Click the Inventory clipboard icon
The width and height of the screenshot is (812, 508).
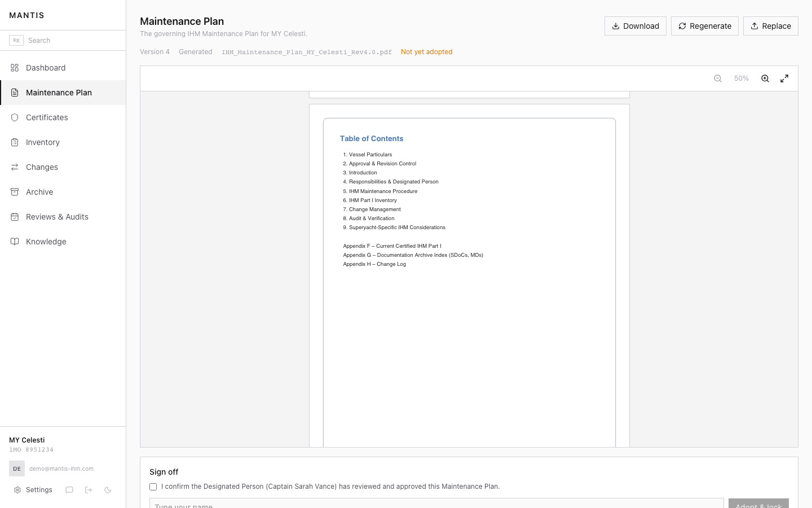point(15,142)
